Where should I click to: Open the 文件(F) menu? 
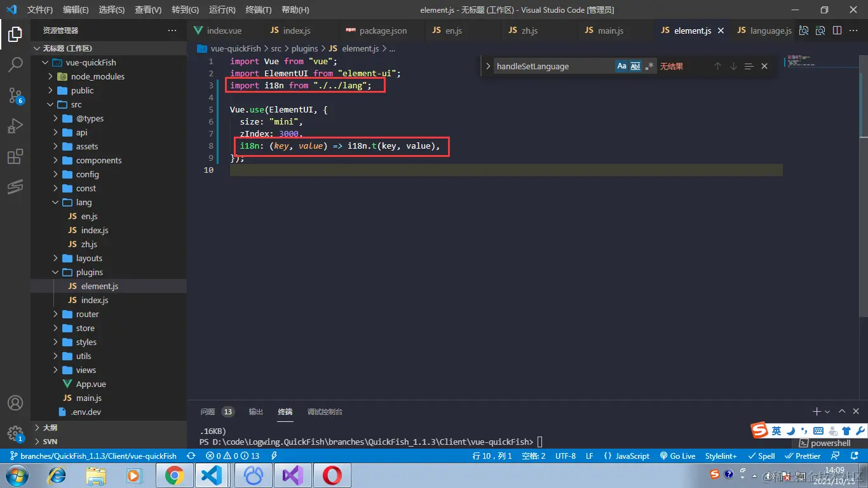click(40, 10)
